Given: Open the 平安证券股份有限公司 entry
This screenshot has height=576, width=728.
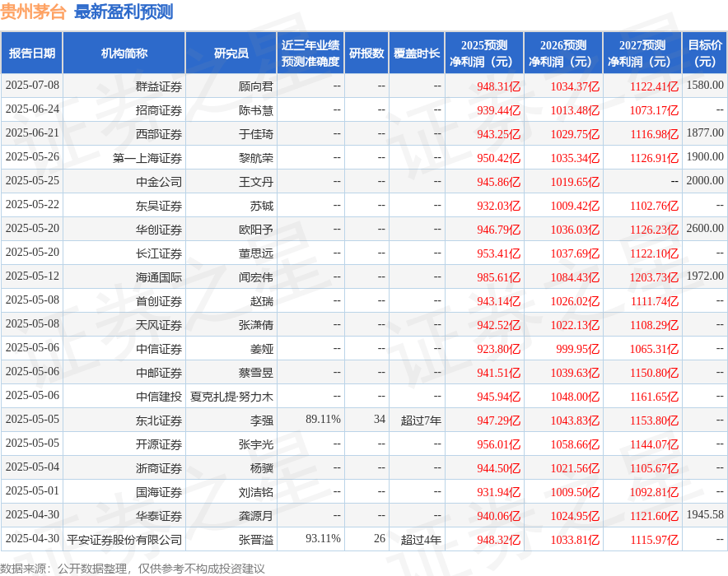Looking at the screenshot, I should [x=124, y=540].
